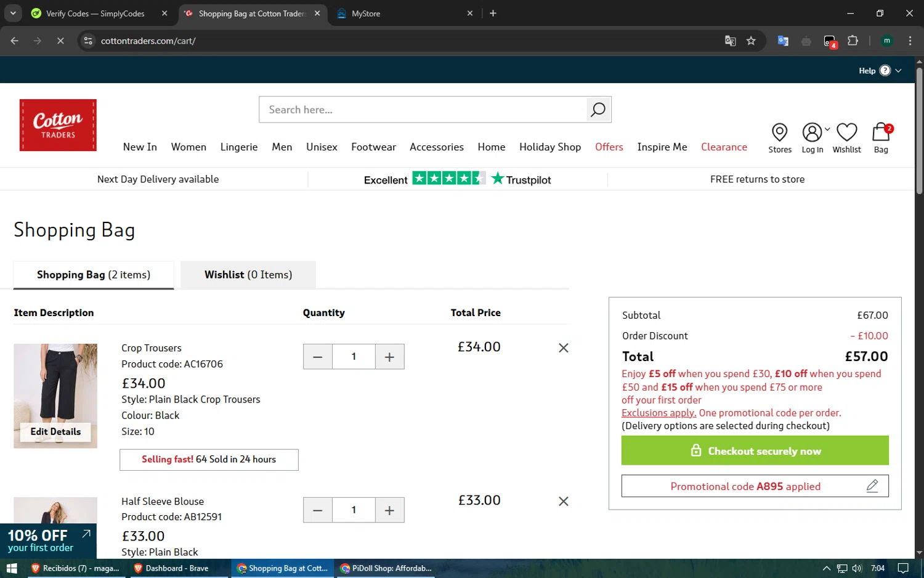The height and width of the screenshot is (578, 924).
Task: Expand the Log In account chevron
Action: 827,129
